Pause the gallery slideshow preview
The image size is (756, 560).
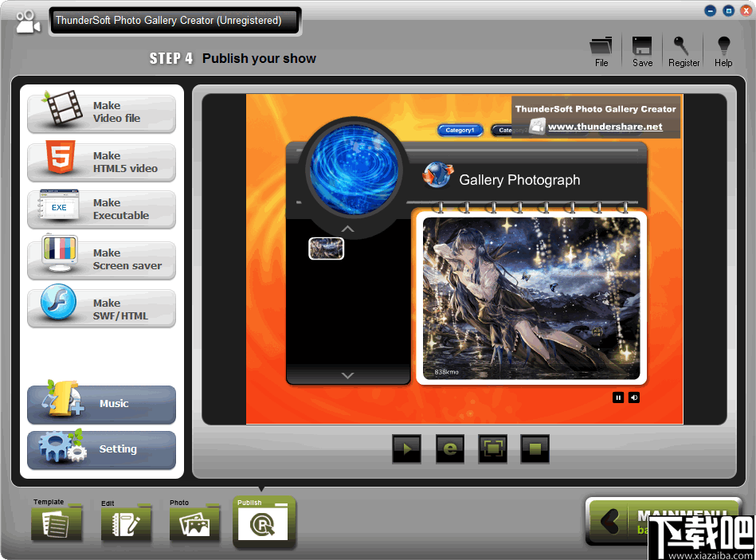click(x=618, y=397)
